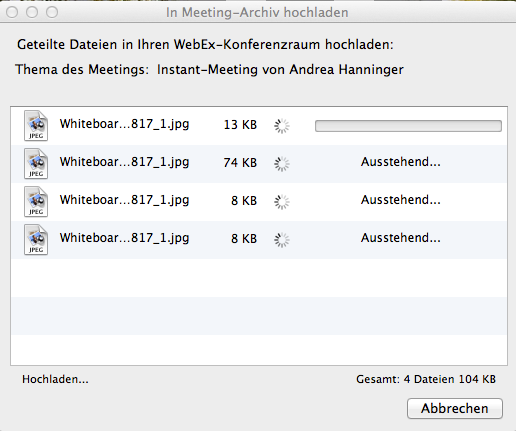Click the JPEG icon of the 74 KB file

coord(36,164)
